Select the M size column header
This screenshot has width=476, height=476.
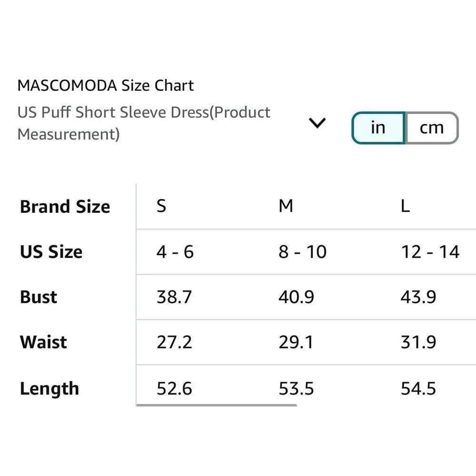(x=286, y=206)
